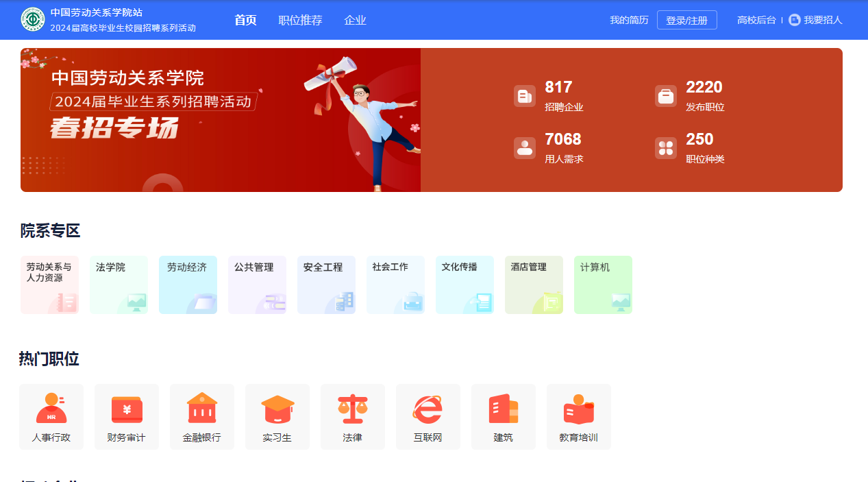Click the 春招专场 banner image
The image size is (868, 482).
[221, 120]
